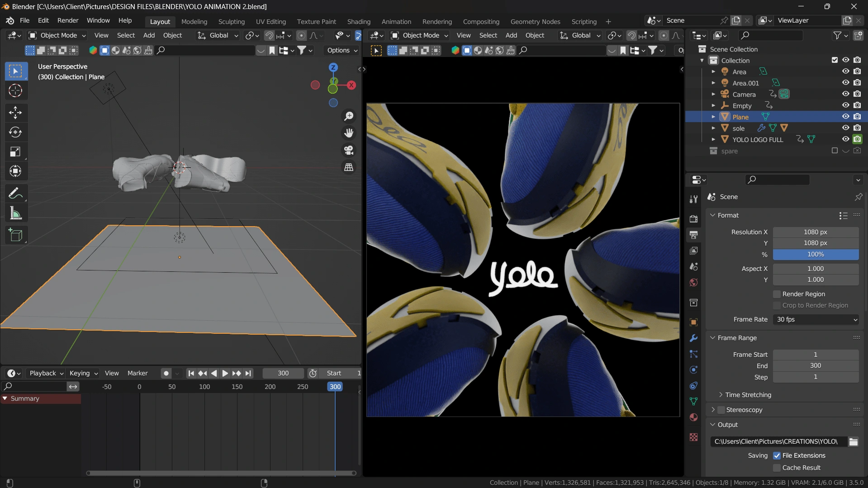Select the Add Cube tool
This screenshot has height=488, width=868.
click(x=15, y=235)
